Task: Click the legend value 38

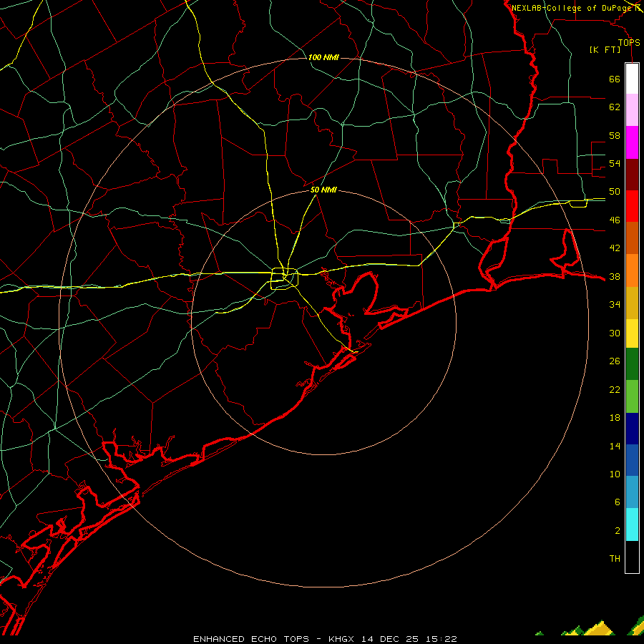Action: coord(615,277)
